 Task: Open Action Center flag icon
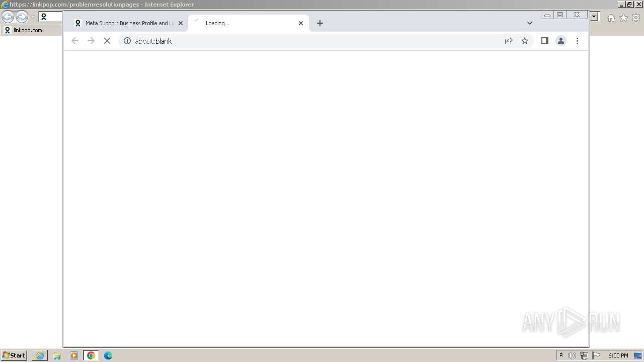point(596,355)
